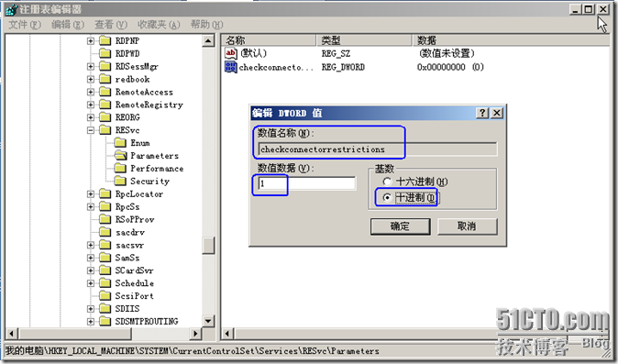Open the 查看(V) menu

click(111, 25)
